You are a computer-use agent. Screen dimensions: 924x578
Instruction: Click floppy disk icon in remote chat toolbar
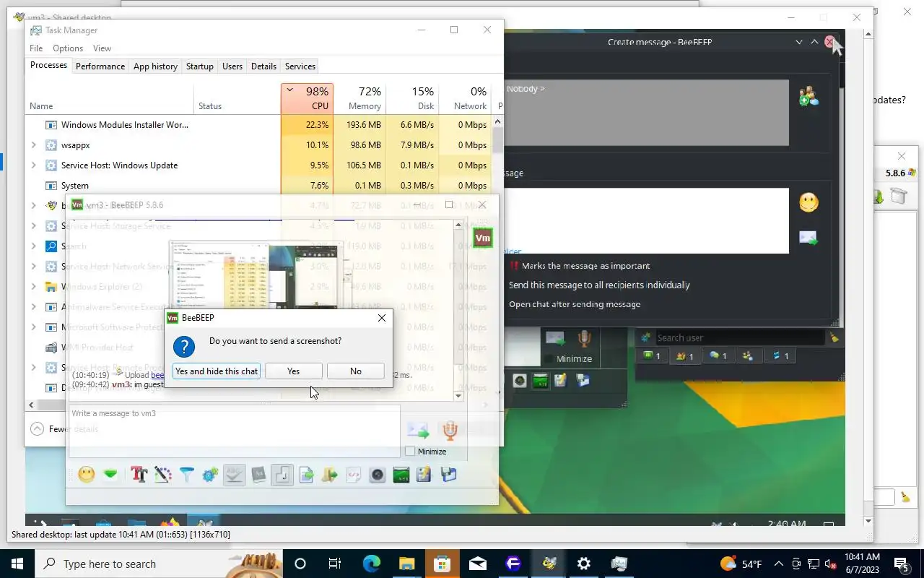tap(583, 380)
